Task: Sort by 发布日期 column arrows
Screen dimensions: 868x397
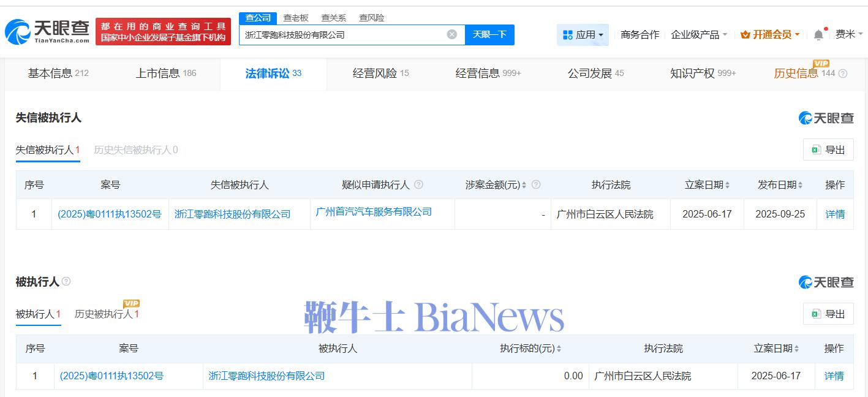Action: (800, 185)
